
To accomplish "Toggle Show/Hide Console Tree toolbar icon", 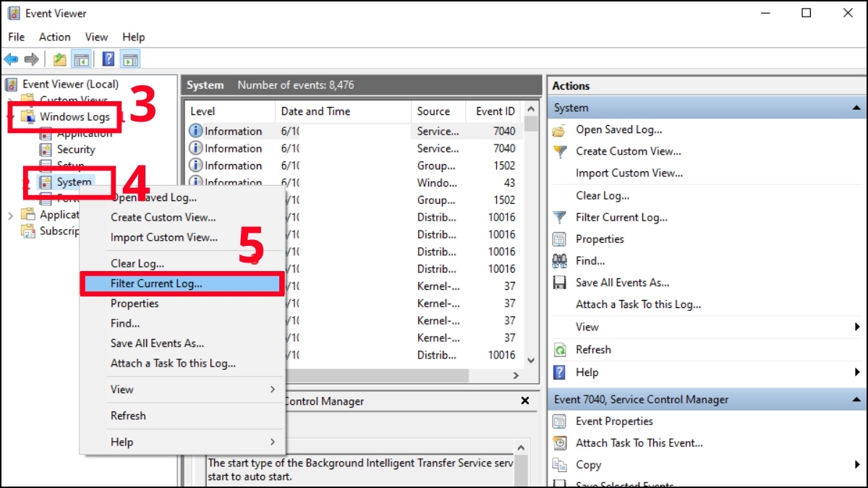I will (81, 59).
